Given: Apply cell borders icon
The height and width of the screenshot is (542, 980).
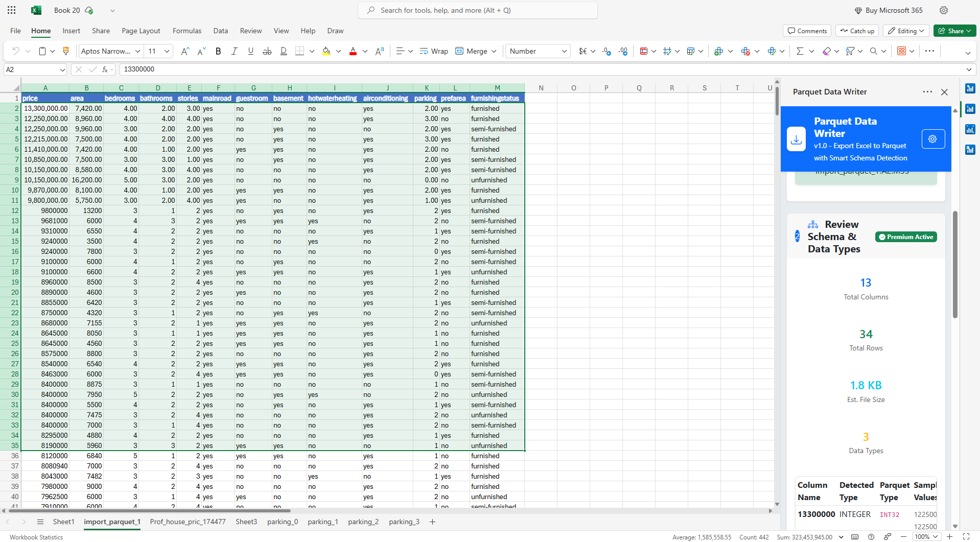Looking at the screenshot, I should coord(300,51).
